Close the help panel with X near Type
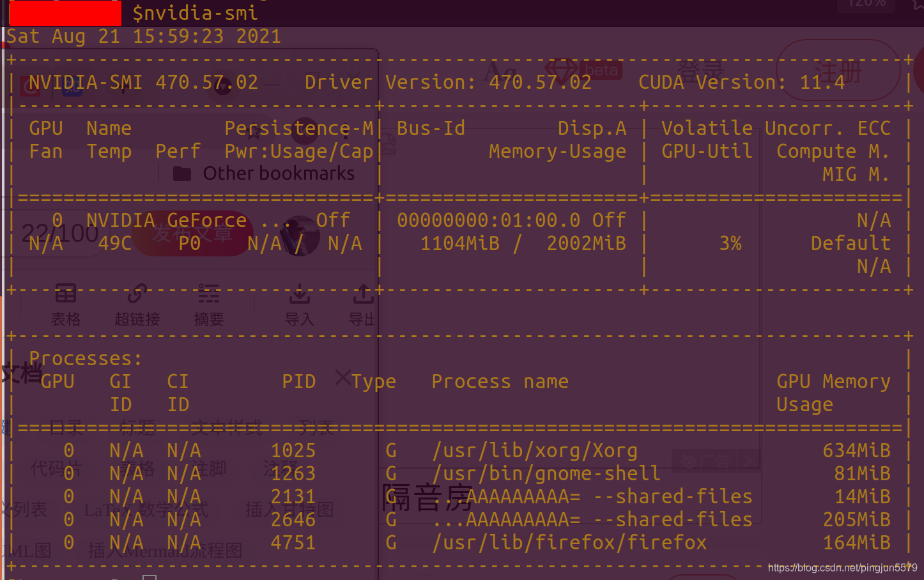Image resolution: width=924 pixels, height=580 pixels. pos(343,378)
